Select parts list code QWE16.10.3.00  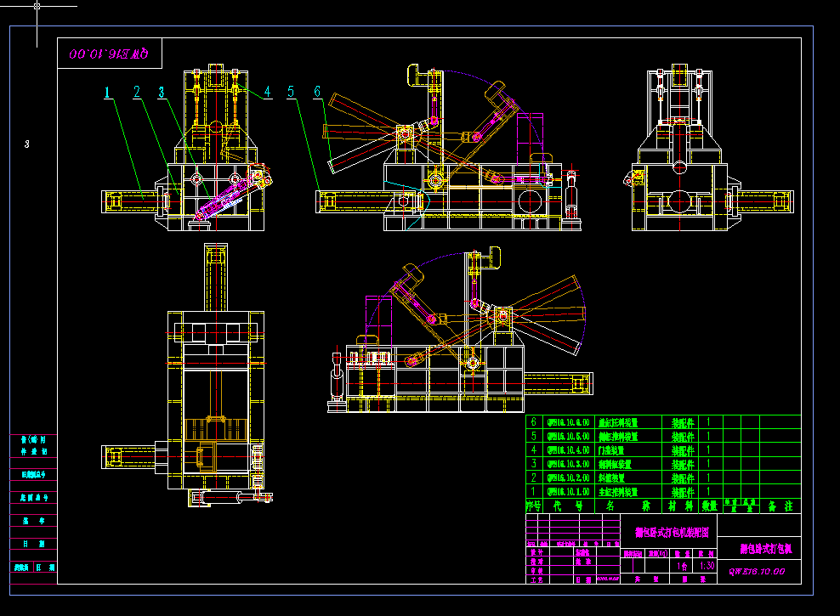(569, 464)
